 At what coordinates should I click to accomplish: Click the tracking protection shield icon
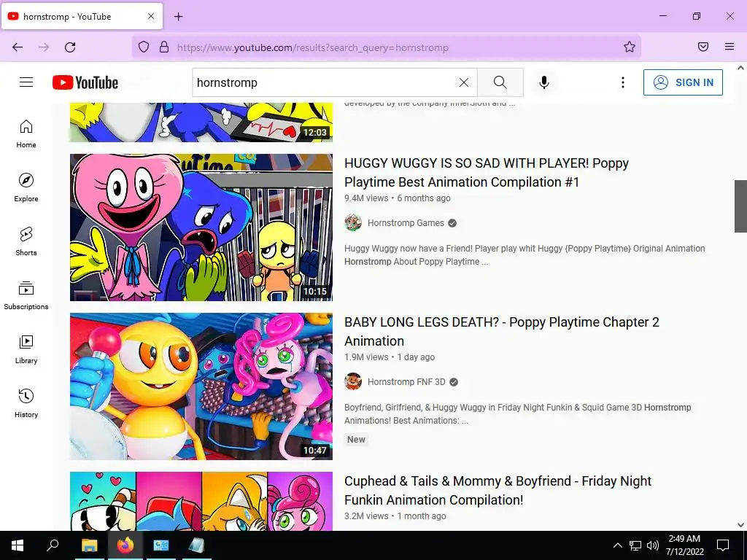click(144, 47)
